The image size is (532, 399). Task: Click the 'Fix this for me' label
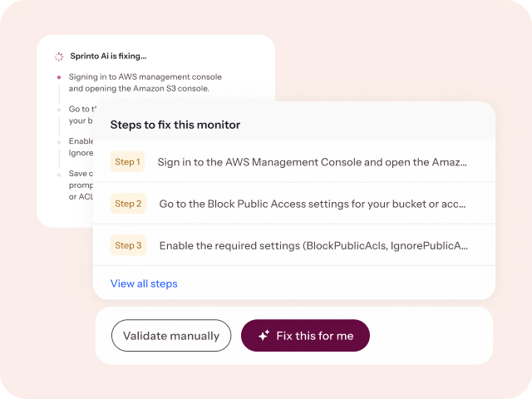coord(314,336)
